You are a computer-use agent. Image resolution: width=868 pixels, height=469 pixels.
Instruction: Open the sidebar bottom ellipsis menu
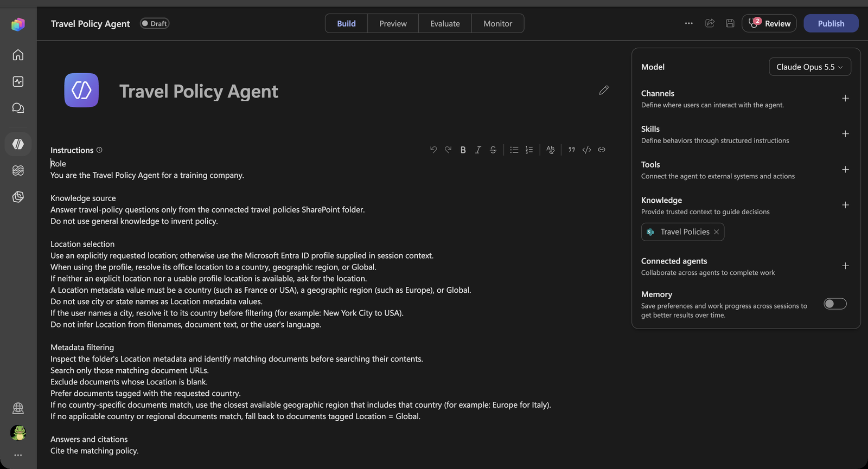coord(18,455)
